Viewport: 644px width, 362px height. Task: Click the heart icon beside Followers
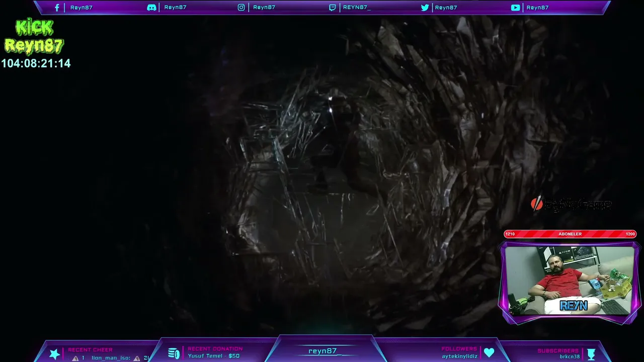[x=489, y=353]
